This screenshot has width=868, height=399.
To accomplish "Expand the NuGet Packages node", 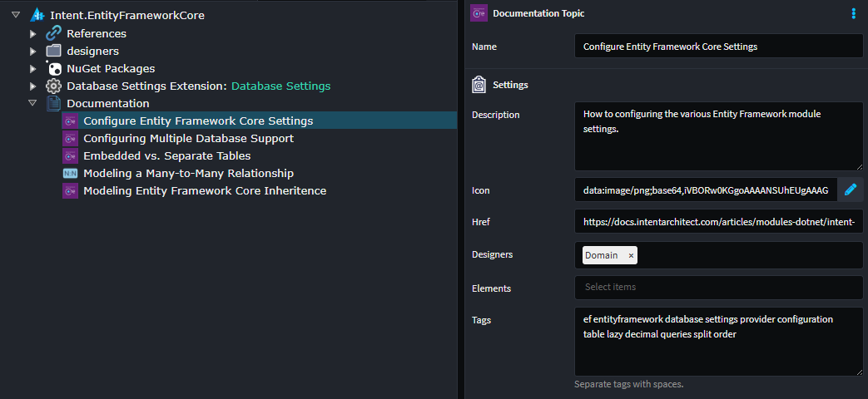I will (x=32, y=68).
